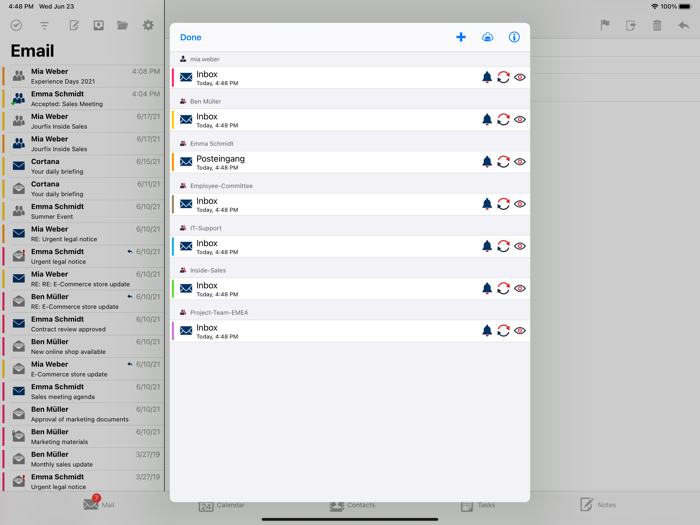
Task: Click IT-Support account header
Action: coord(350,228)
